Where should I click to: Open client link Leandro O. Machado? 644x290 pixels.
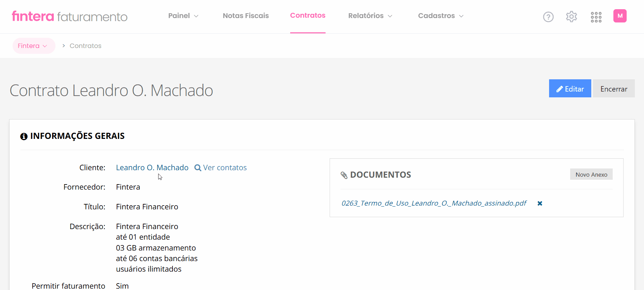(152, 167)
